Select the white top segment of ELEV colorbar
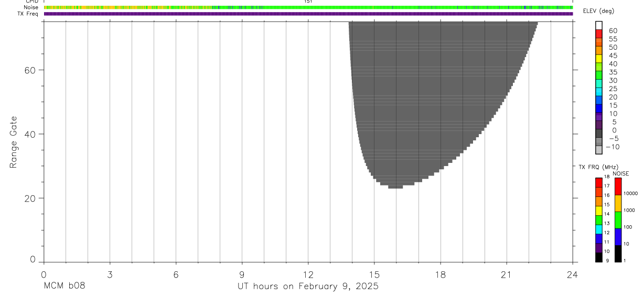Screen dimensions: 644x297 [x=599, y=25]
